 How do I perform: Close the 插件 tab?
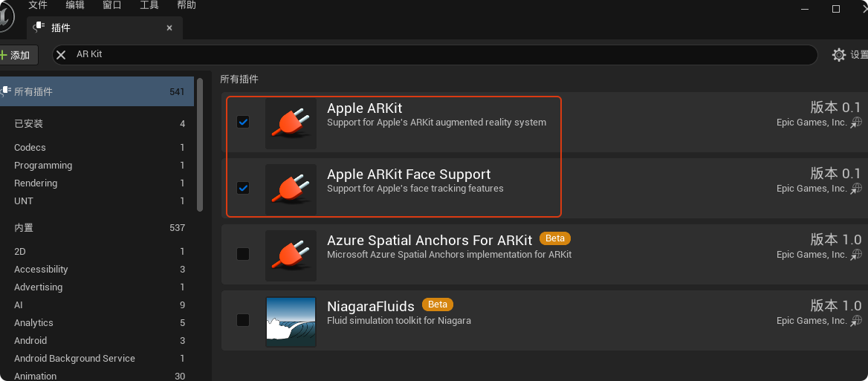[x=169, y=27]
